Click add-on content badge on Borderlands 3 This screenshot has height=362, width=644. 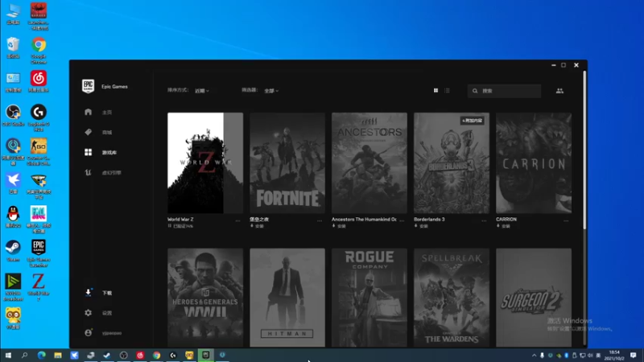pos(472,121)
